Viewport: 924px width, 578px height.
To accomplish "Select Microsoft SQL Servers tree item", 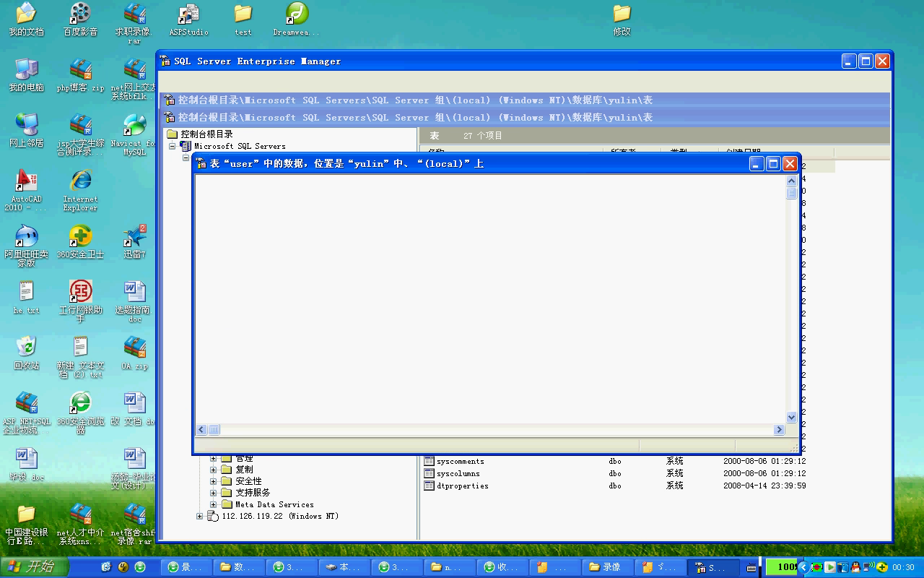I will pos(240,146).
